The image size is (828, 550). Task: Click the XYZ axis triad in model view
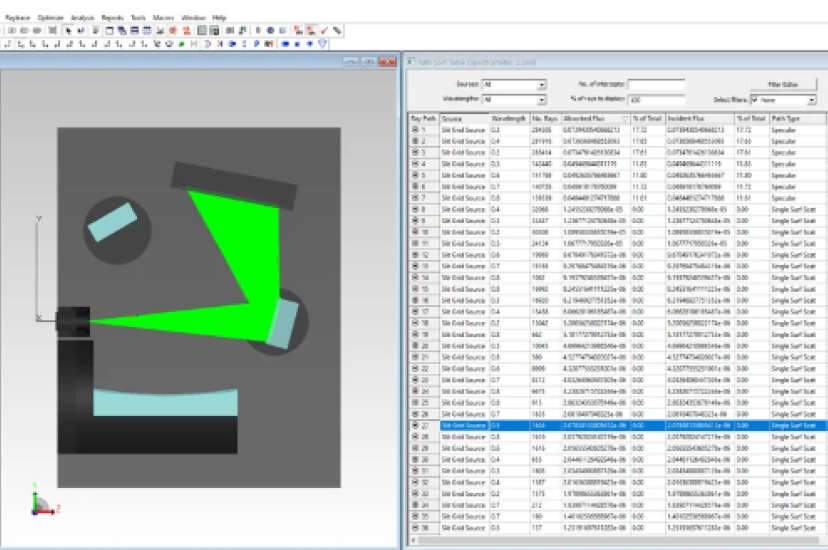click(x=43, y=500)
